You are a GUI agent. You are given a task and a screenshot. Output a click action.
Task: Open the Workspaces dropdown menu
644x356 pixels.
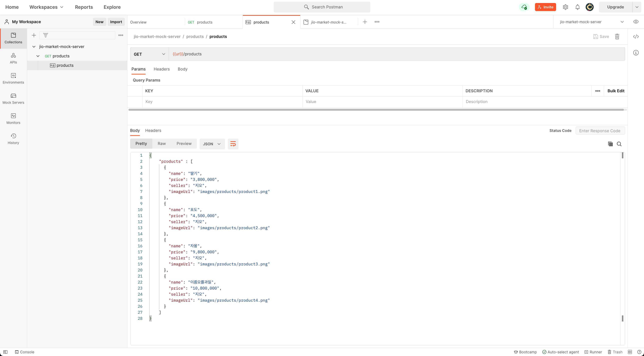click(x=46, y=7)
